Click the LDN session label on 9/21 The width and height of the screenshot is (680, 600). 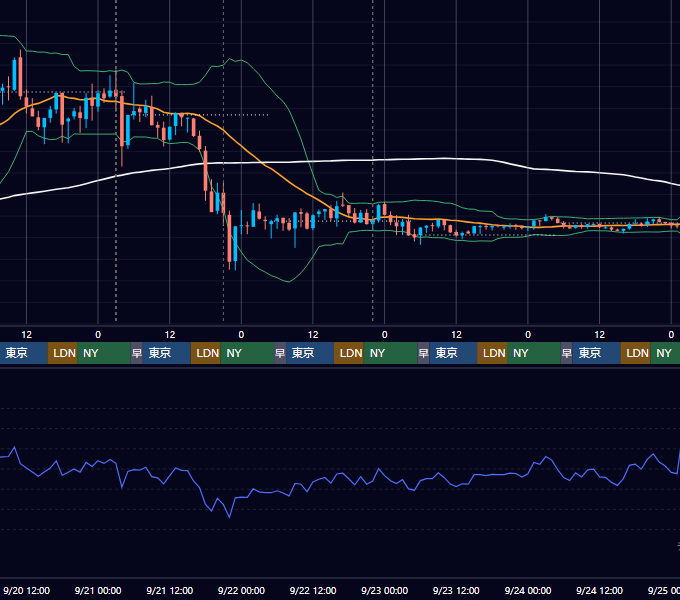207,353
